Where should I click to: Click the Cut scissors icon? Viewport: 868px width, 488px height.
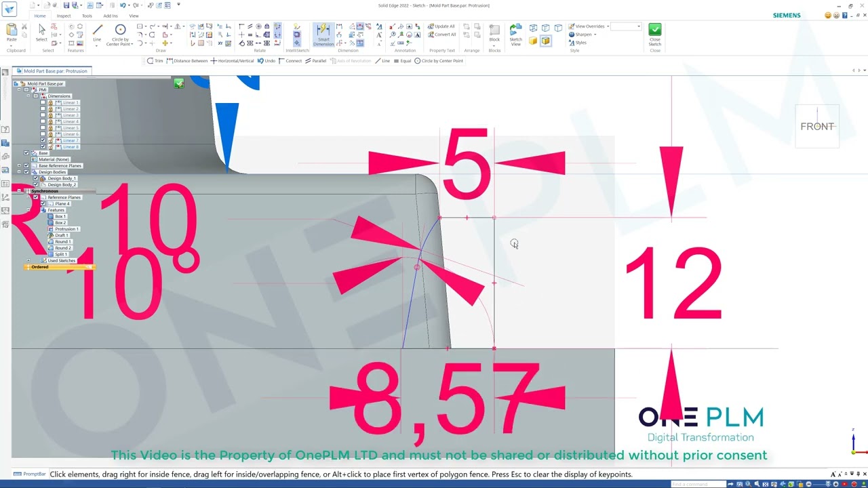[24, 27]
